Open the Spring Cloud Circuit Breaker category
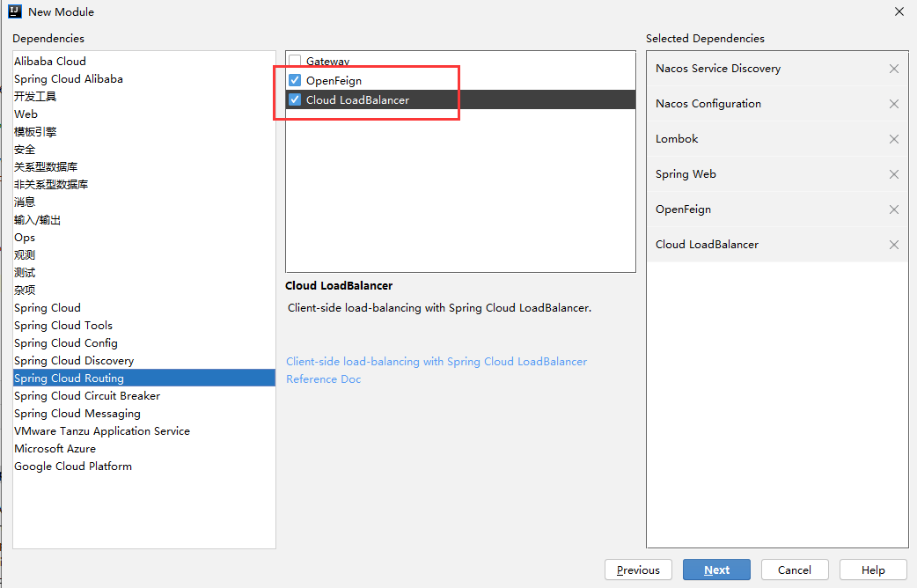917x588 pixels. (x=143, y=395)
